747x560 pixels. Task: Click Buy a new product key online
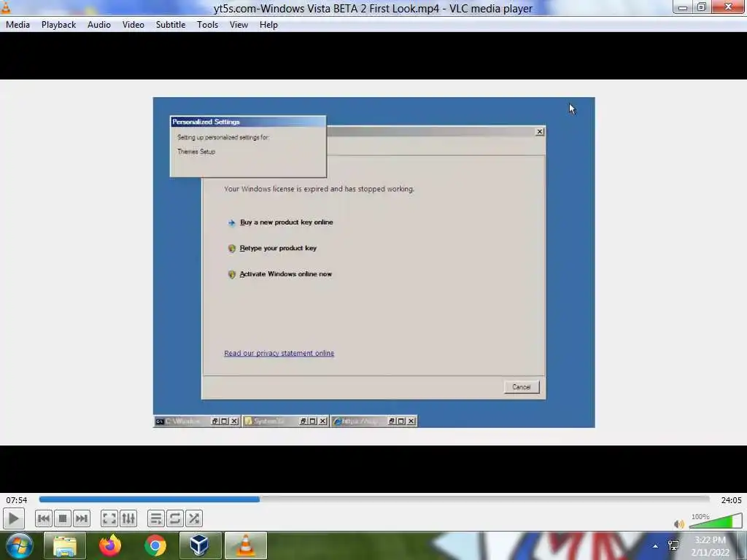[x=286, y=222]
